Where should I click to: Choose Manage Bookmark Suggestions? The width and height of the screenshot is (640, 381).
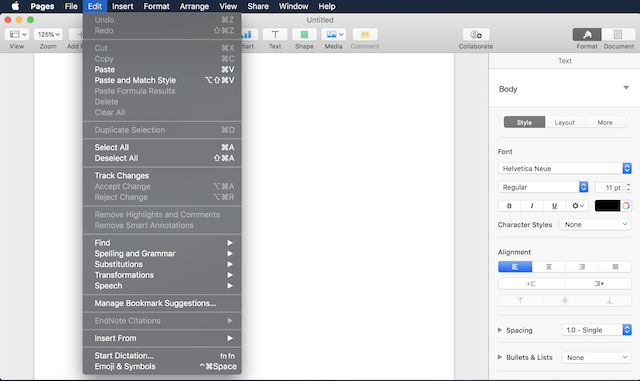(162, 303)
